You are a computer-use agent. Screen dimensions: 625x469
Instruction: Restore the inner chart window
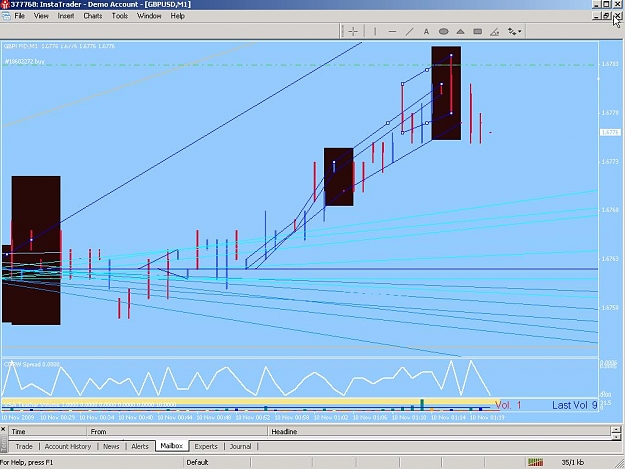pos(606,16)
